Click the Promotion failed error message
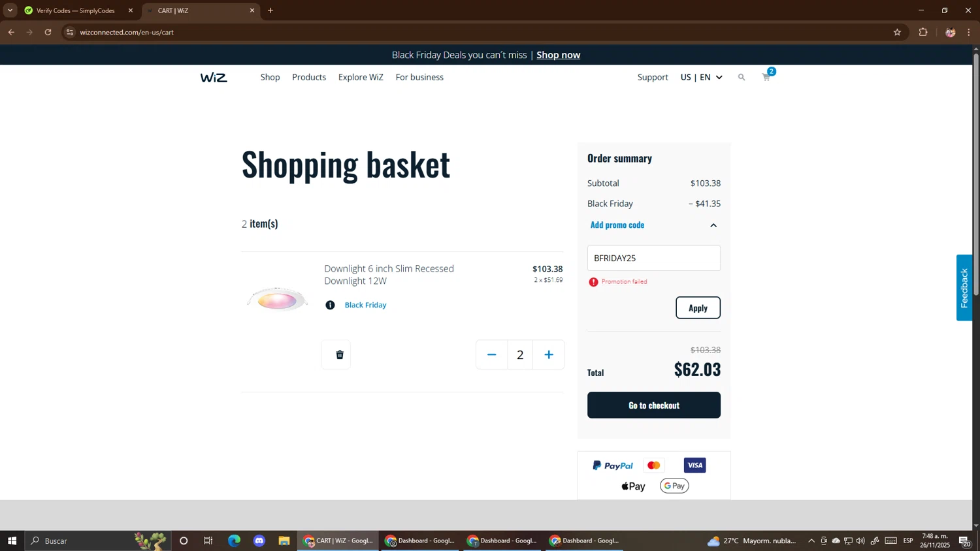980x551 pixels. [624, 281]
